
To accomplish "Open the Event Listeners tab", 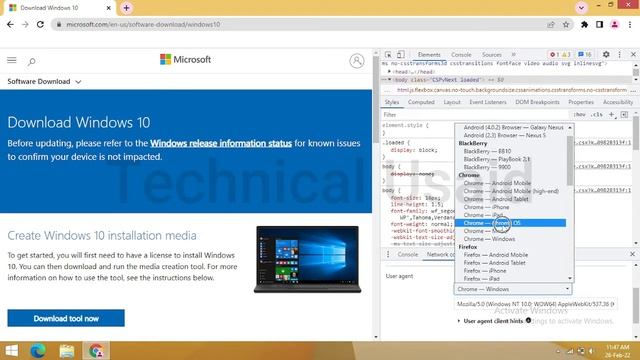I will (488, 102).
